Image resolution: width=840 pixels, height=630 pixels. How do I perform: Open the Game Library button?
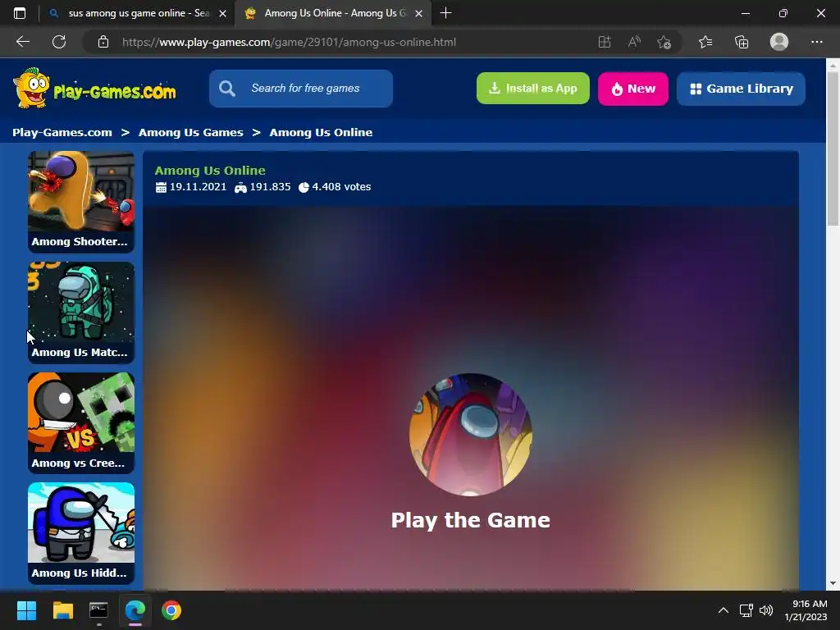click(741, 89)
